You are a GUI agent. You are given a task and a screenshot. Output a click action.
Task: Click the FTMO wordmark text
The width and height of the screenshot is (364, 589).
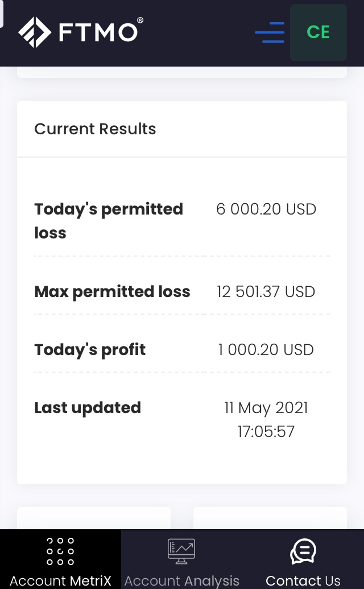pos(98,32)
